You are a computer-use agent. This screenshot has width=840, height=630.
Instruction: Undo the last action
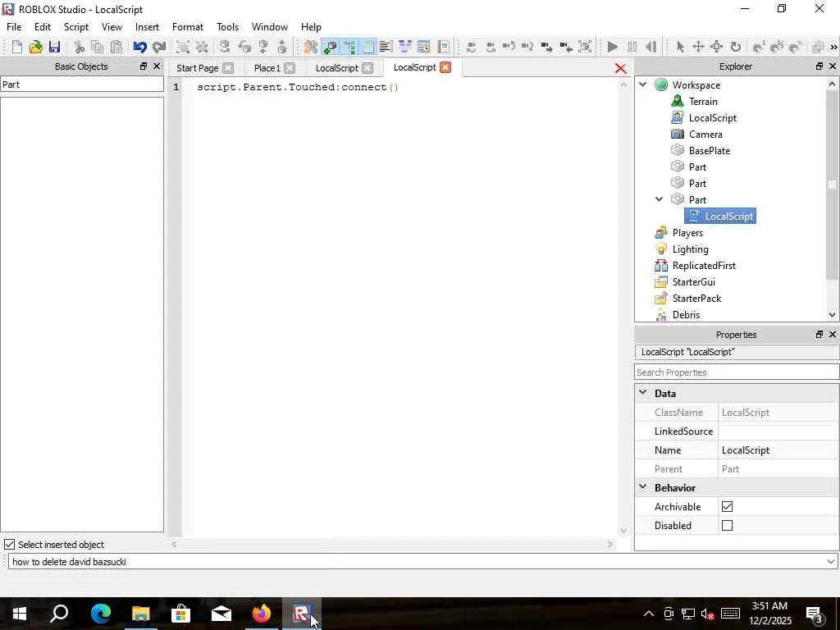click(139, 47)
